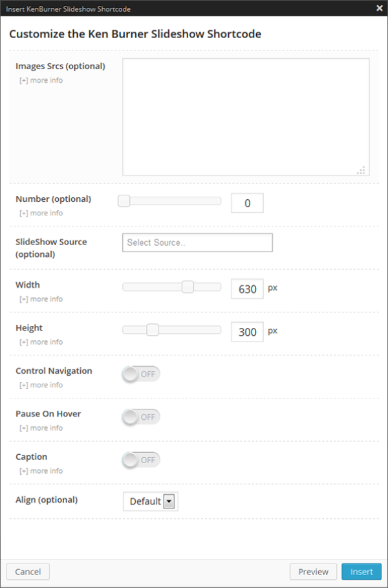Click the Height slider handle
Image resolution: width=388 pixels, height=588 pixels.
coord(153,329)
